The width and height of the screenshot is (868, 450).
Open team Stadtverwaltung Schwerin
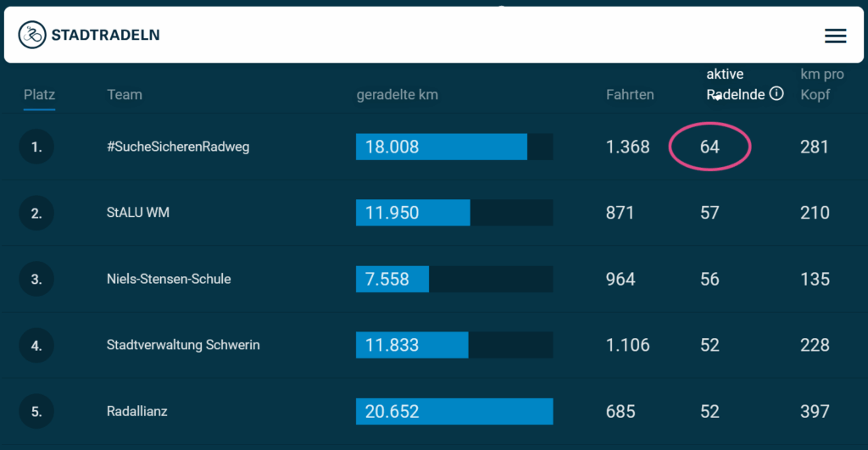[183, 345]
